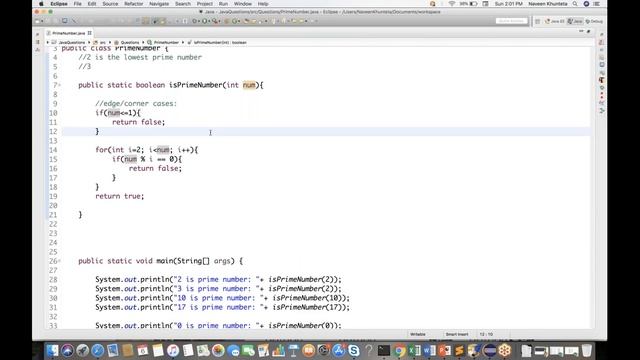The height and width of the screenshot is (360, 640).
Task: Open Safari compass icon in Dock
Action: pyautogui.click(x=98, y=351)
